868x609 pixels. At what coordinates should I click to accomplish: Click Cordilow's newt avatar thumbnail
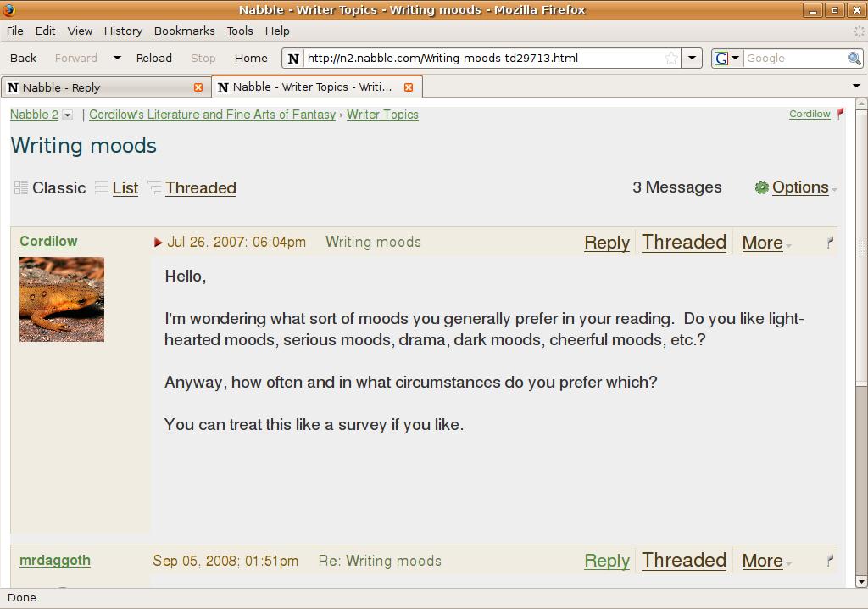[x=62, y=299]
